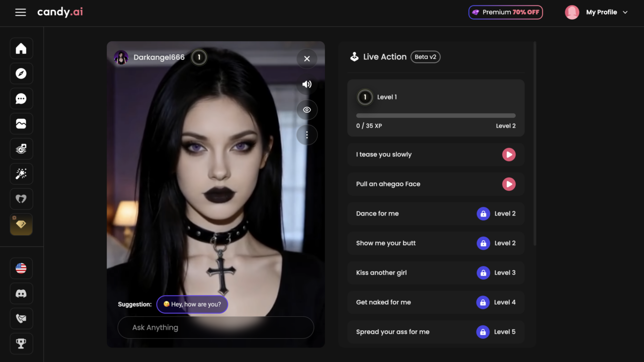Open the image gallery sidebar icon
The width and height of the screenshot is (644, 362).
pos(21,124)
